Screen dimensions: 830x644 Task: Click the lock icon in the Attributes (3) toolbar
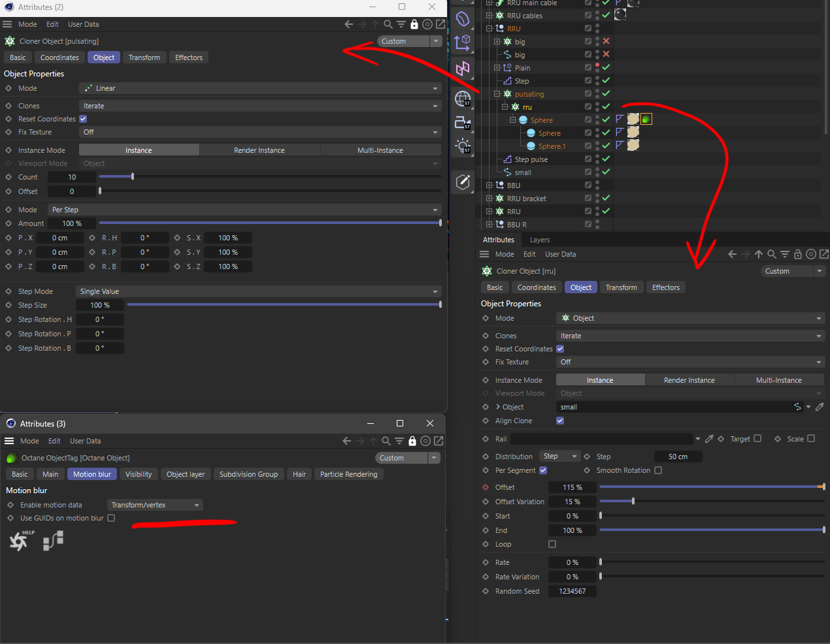(412, 441)
